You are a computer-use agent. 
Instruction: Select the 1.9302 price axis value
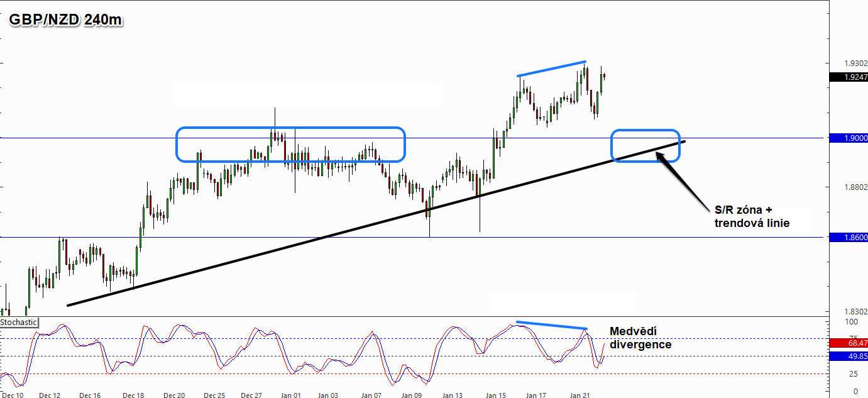[x=856, y=63]
